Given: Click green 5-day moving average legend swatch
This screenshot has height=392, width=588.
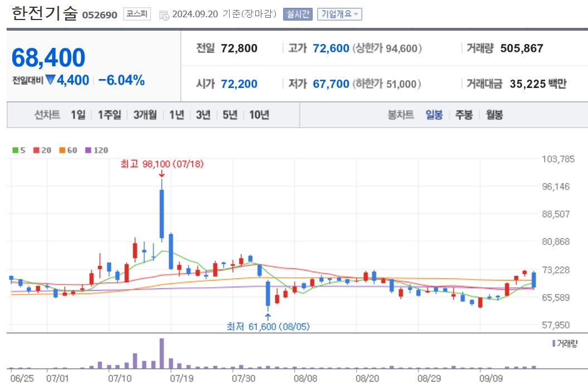Looking at the screenshot, I should point(16,150).
